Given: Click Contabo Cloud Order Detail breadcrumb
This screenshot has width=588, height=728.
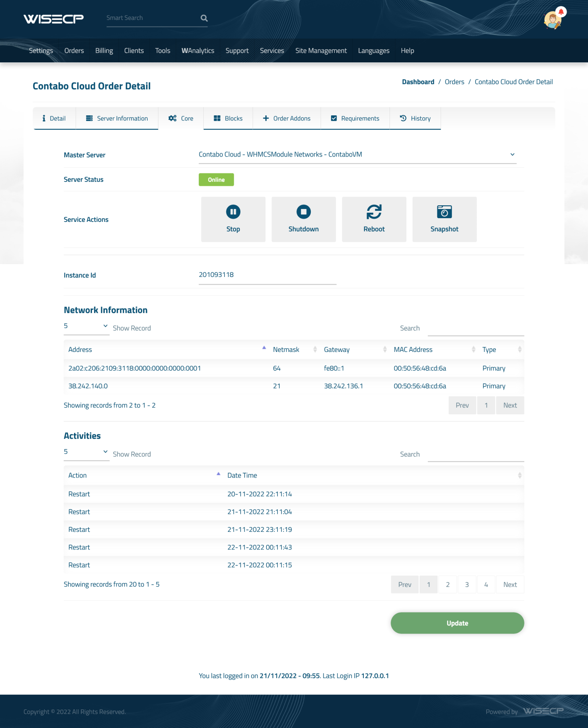Looking at the screenshot, I should (514, 82).
